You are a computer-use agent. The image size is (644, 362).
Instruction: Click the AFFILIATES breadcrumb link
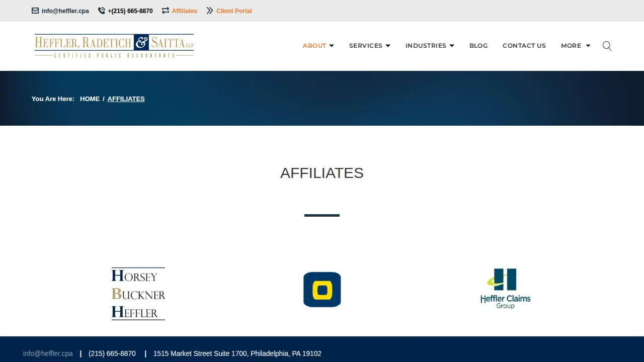pyautogui.click(x=126, y=99)
